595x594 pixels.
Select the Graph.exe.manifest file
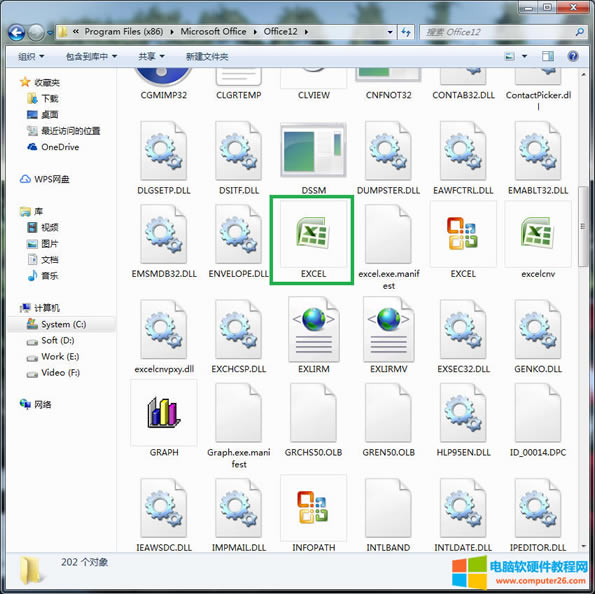pyautogui.click(x=239, y=425)
